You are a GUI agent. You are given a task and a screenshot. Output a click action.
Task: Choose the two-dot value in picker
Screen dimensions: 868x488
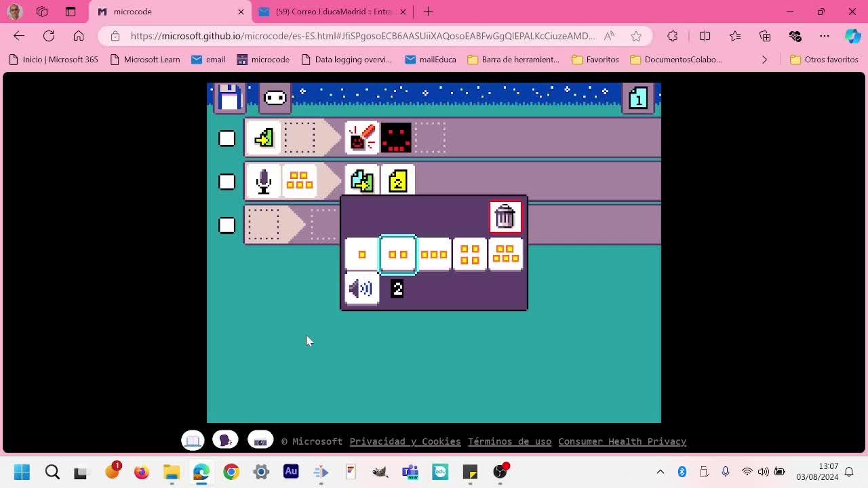click(x=398, y=255)
